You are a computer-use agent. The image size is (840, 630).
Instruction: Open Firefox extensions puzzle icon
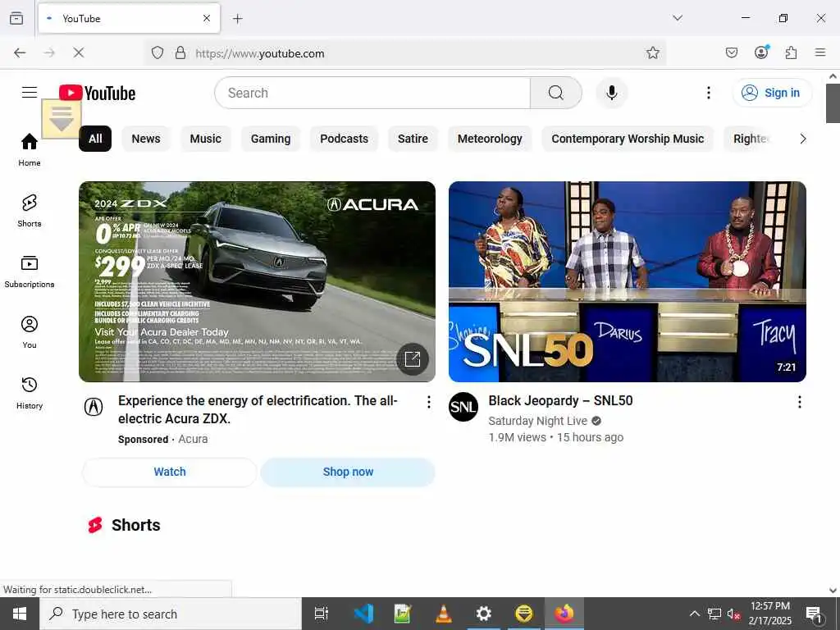[x=791, y=52]
